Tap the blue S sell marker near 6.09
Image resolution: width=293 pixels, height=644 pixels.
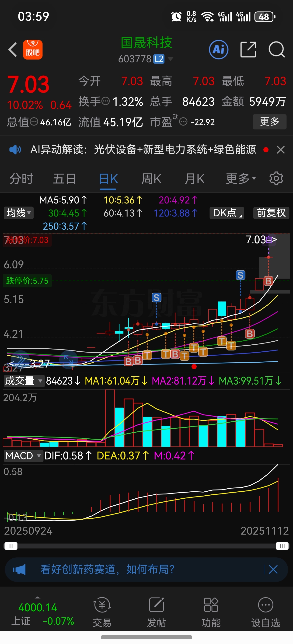tap(241, 275)
